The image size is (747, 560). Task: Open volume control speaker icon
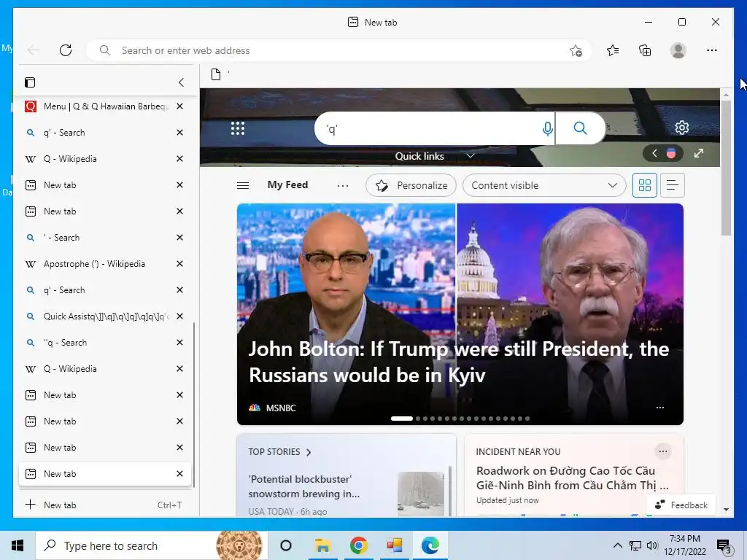(652, 545)
